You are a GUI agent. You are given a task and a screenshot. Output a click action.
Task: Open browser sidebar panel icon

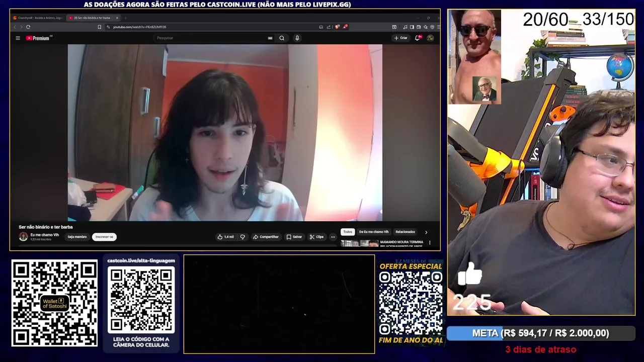click(412, 27)
